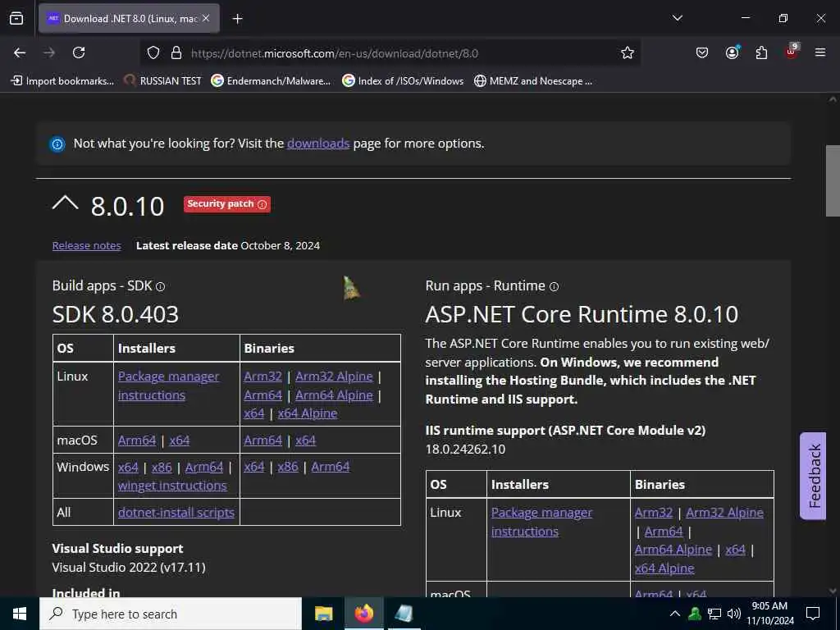The height and width of the screenshot is (630, 840).
Task: Open SDK Linux Package manager instructions
Action: point(168,386)
